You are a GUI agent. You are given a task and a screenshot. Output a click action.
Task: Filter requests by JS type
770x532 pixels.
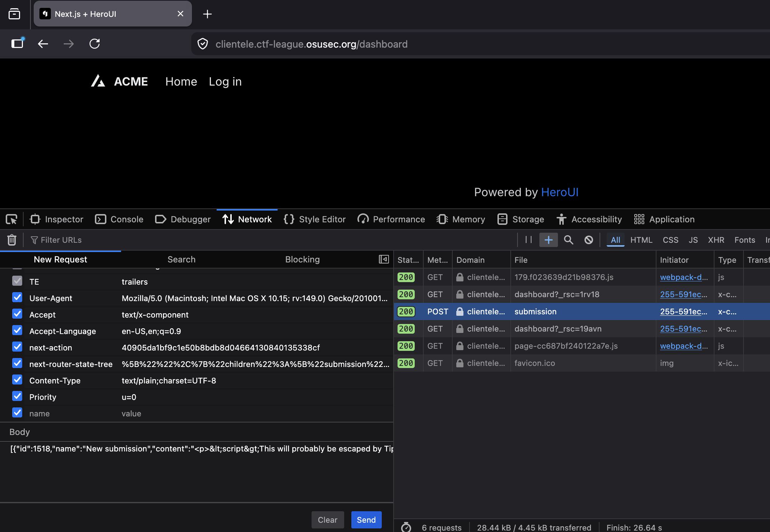[693, 240]
